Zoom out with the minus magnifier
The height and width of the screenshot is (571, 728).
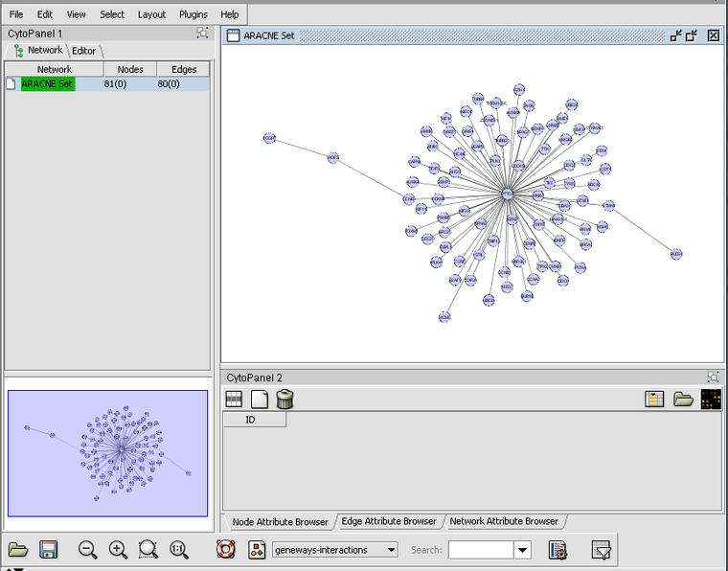tap(87, 550)
